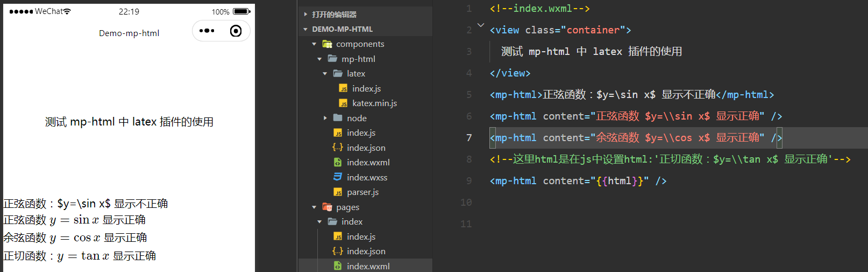This screenshot has height=272, width=868.
Task: Open index.wxss file
Action: [367, 177]
